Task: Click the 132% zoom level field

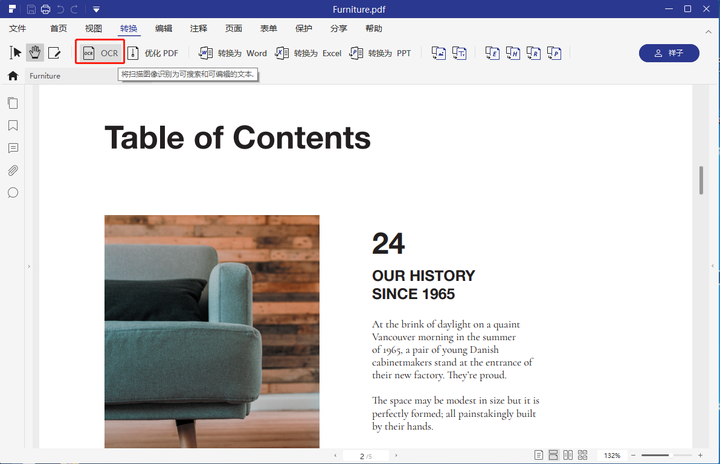Action: pyautogui.click(x=612, y=456)
